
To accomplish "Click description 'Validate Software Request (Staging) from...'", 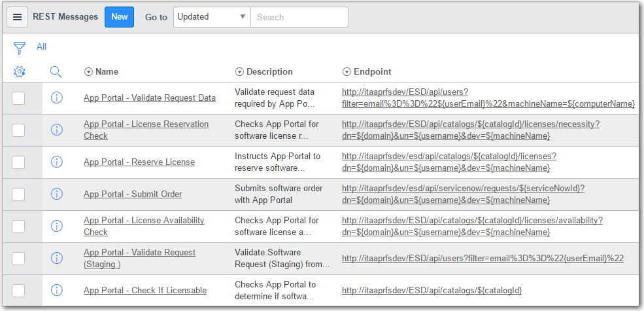I will pyautogui.click(x=282, y=259).
